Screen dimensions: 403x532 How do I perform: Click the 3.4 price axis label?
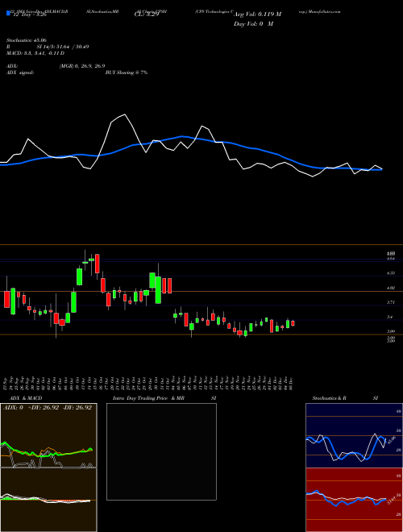tap(390, 318)
